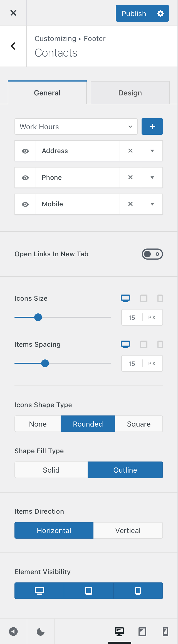The image size is (178, 644).
Task: Hide the Address item with eye icon
Action: (25, 151)
